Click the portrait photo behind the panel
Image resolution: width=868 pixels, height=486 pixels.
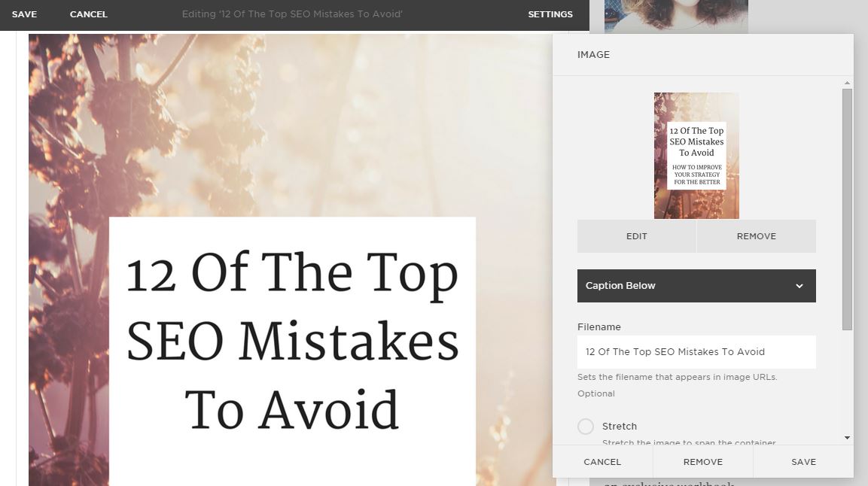(676, 16)
